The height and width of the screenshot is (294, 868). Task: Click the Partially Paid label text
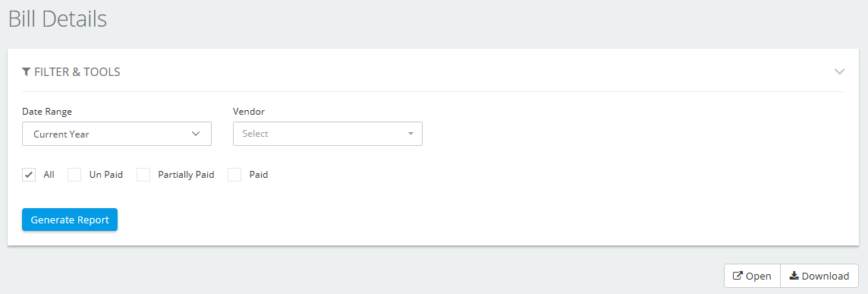click(186, 175)
